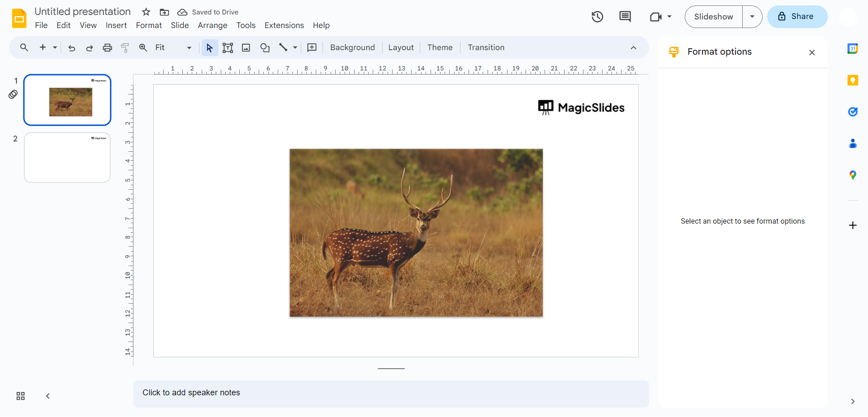
Task: Click the Paint format icon
Action: (125, 47)
